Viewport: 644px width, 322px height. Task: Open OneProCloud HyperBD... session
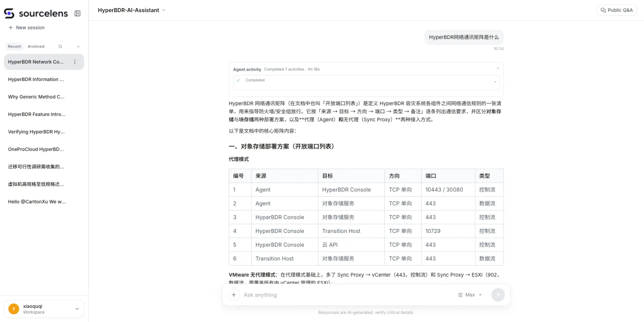pyautogui.click(x=44, y=149)
